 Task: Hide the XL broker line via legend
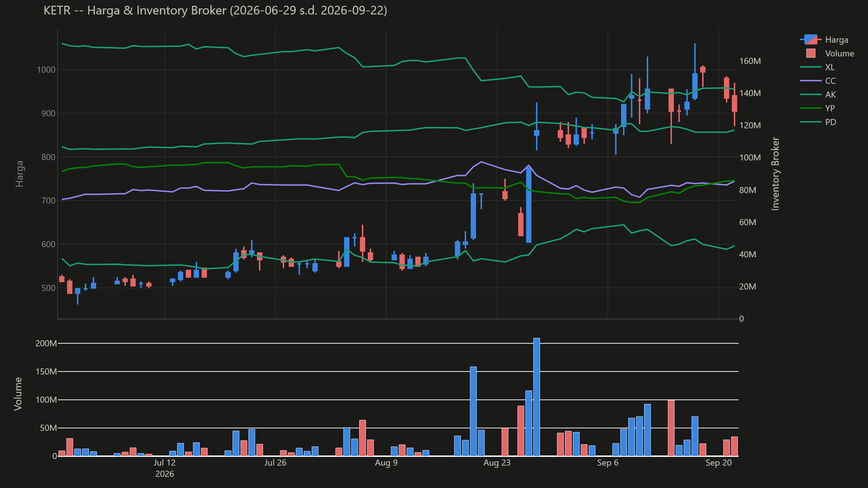(818, 67)
